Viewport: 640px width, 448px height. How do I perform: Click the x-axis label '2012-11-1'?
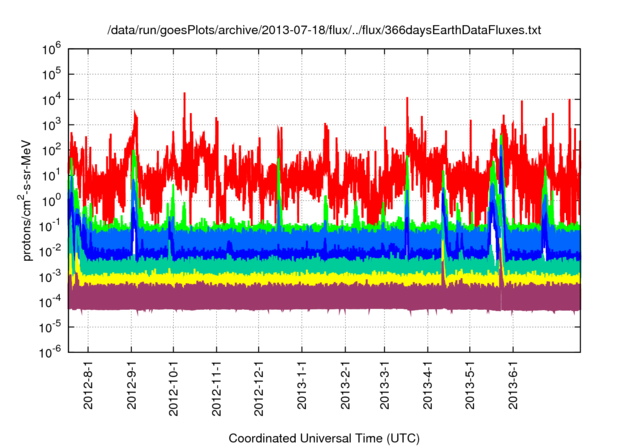coord(217,390)
